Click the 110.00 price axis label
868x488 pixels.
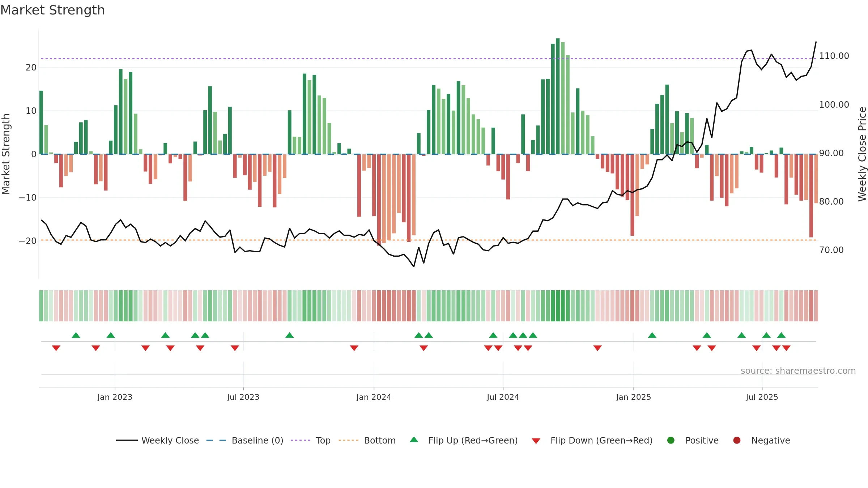[834, 56]
